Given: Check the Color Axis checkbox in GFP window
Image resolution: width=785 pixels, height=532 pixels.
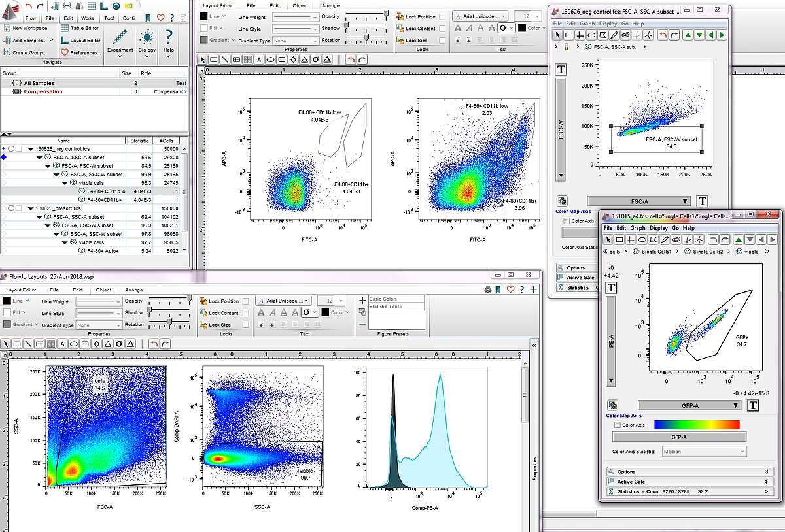Looking at the screenshot, I should (617, 425).
